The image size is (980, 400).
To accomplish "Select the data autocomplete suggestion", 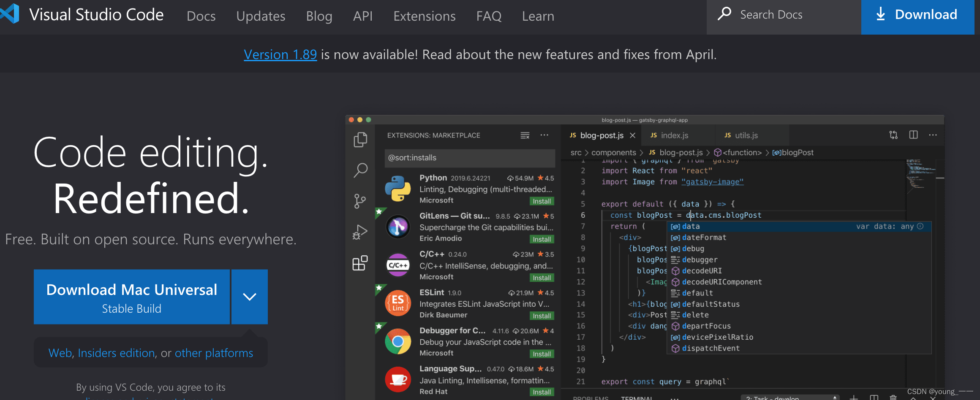I will [x=799, y=227].
